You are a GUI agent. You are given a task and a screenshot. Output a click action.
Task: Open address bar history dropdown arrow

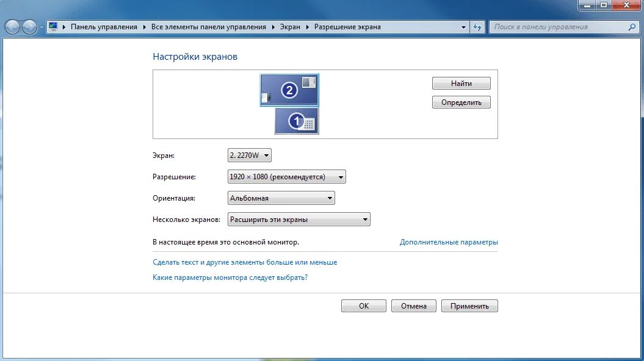(463, 27)
